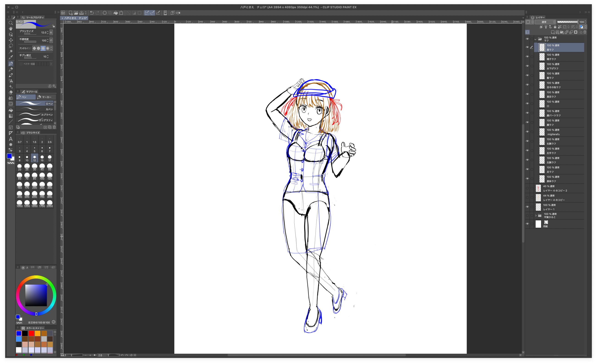Hide the 帽子ラフ layer
Screen dimensions: 597x364
527,57
